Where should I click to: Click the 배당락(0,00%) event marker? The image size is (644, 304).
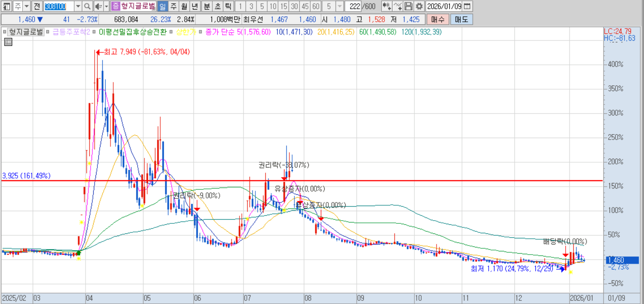[565, 241]
